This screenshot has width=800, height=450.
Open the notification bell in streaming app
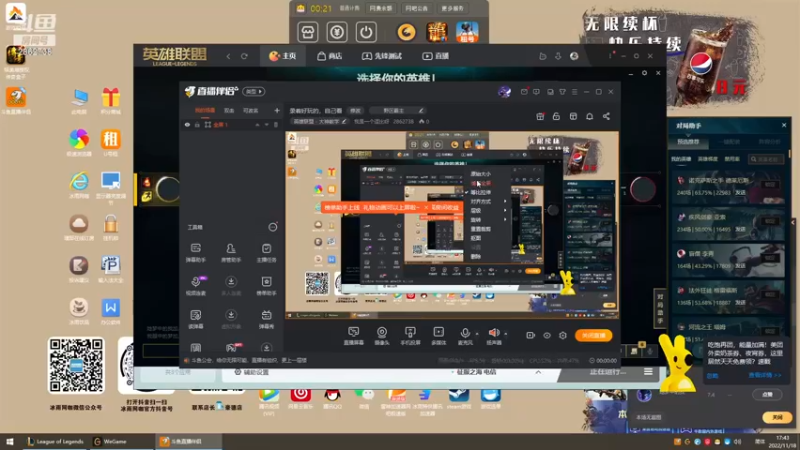[589, 116]
